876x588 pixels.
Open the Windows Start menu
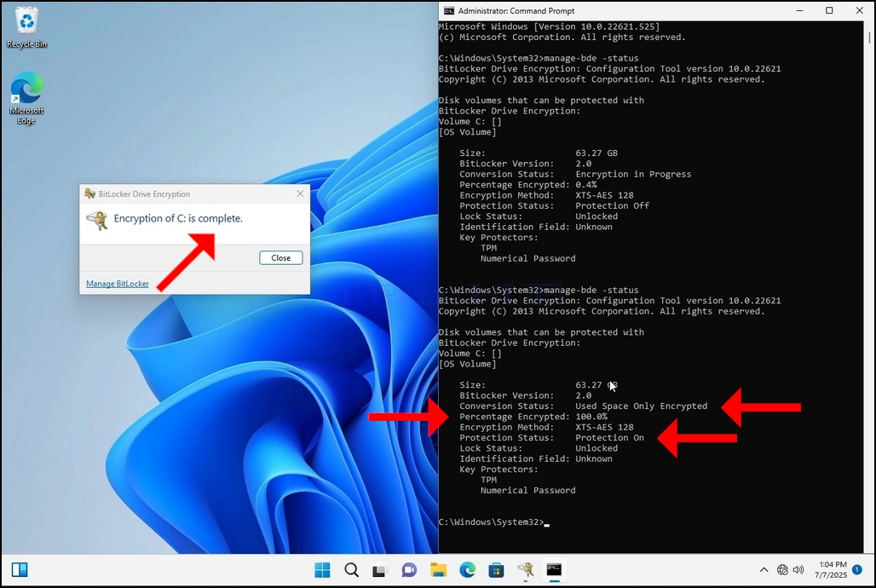[322, 569]
